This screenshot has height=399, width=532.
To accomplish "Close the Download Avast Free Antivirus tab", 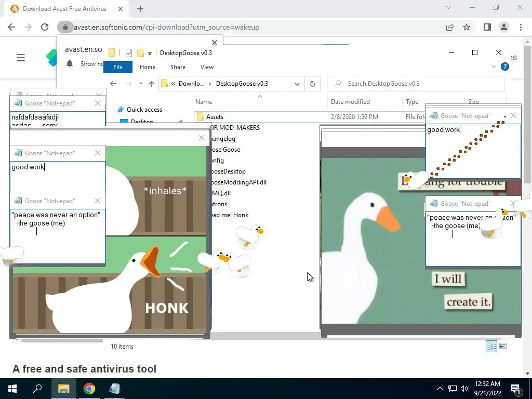I will tap(121, 9).
